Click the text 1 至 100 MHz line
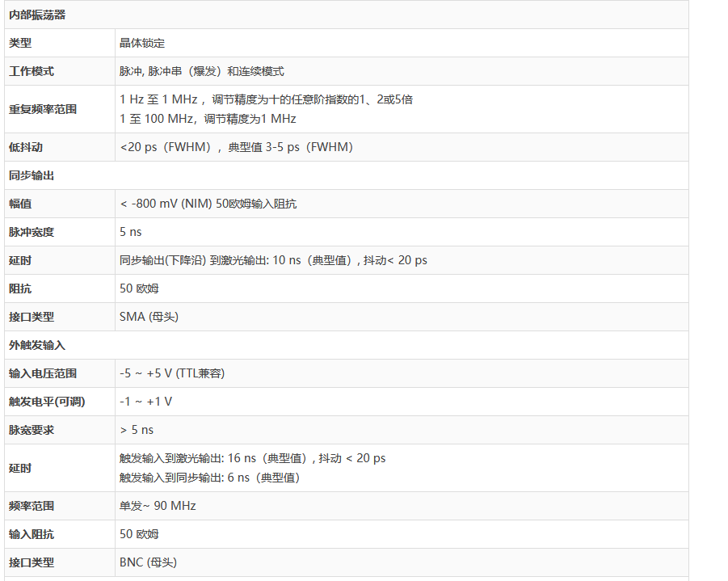The image size is (728, 581). [208, 119]
